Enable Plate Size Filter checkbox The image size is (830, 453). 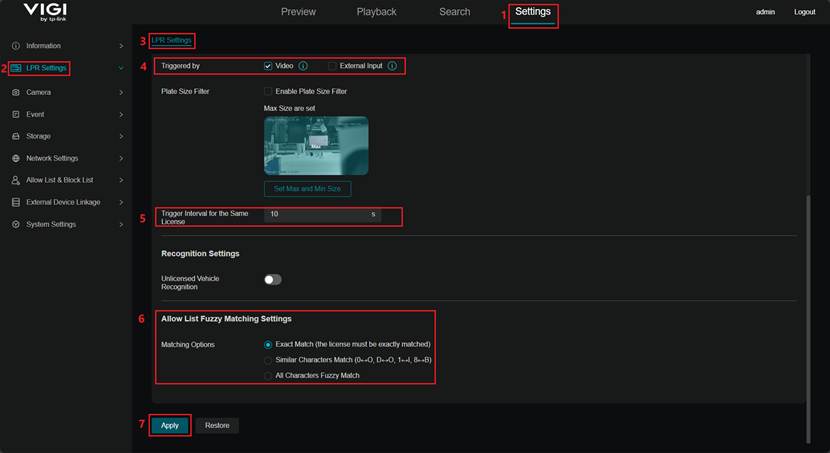(268, 91)
